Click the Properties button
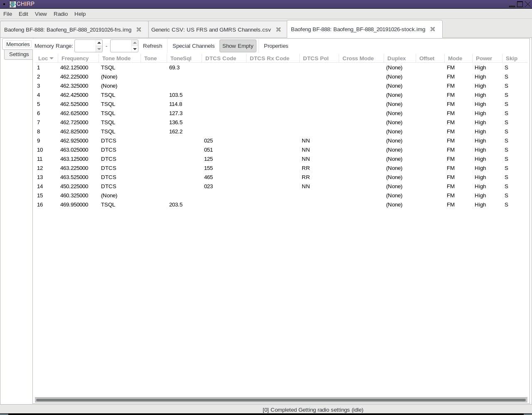532x415 pixels. [276, 46]
